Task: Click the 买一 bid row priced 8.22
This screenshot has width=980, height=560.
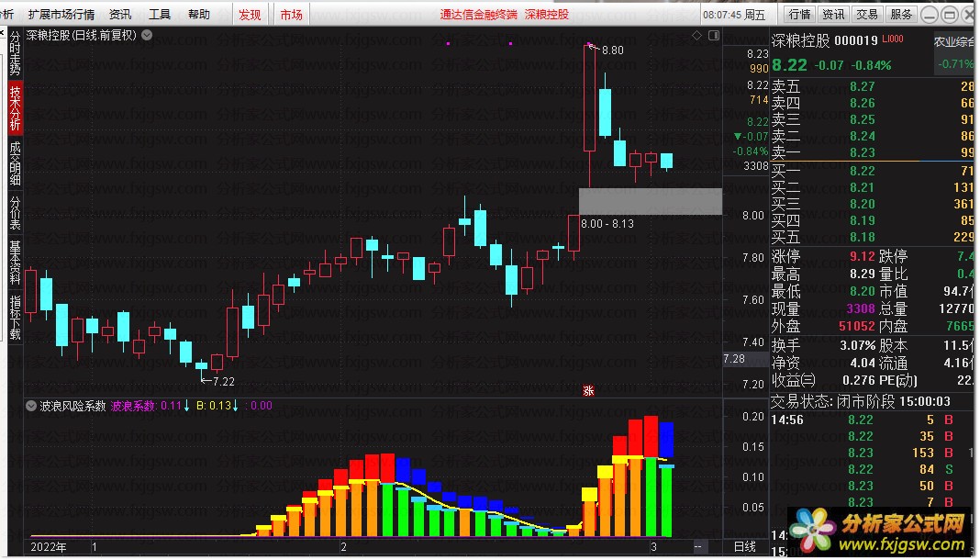Action: [873, 171]
